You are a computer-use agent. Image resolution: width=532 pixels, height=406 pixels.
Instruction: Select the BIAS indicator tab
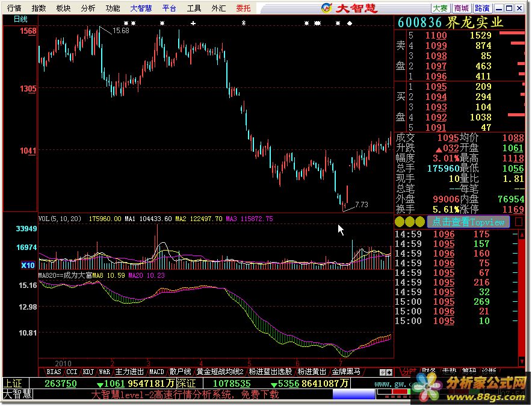tap(54, 372)
